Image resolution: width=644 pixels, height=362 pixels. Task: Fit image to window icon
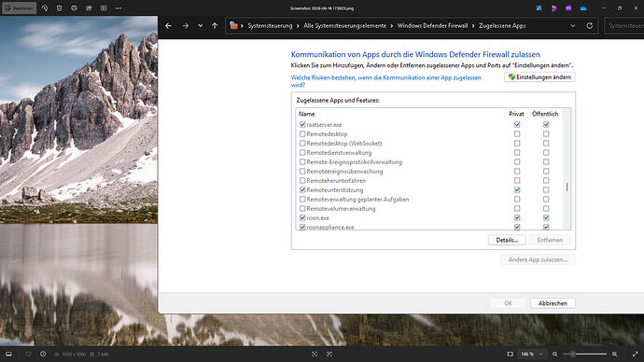pos(511,354)
